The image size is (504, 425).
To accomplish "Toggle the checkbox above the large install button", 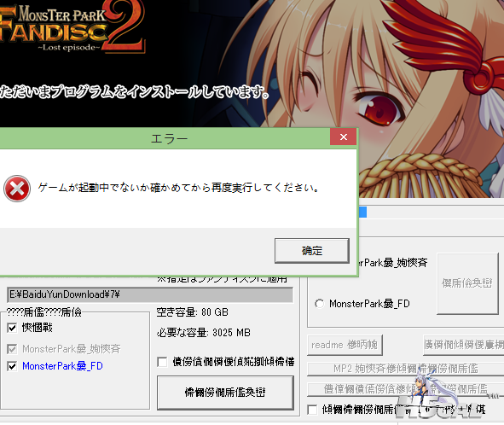I will tap(162, 362).
